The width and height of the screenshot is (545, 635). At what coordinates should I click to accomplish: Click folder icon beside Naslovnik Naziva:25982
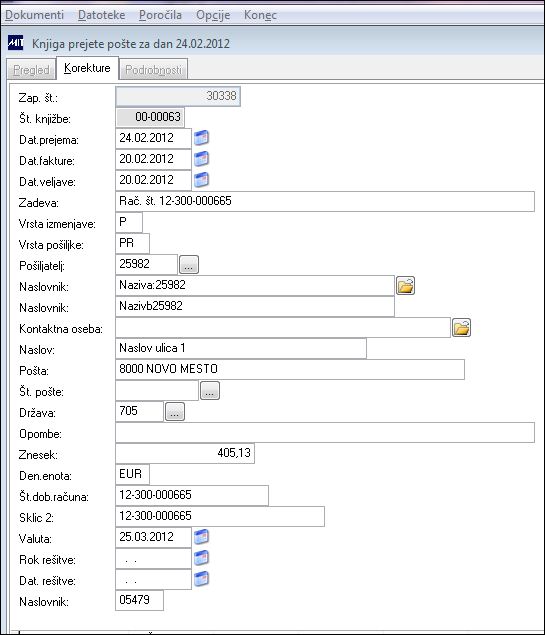(x=405, y=286)
